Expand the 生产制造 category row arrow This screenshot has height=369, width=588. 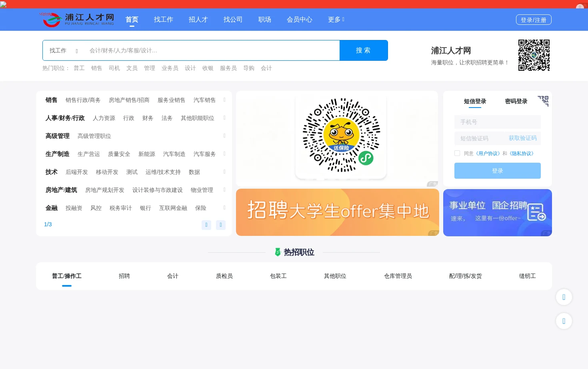pyautogui.click(x=224, y=154)
